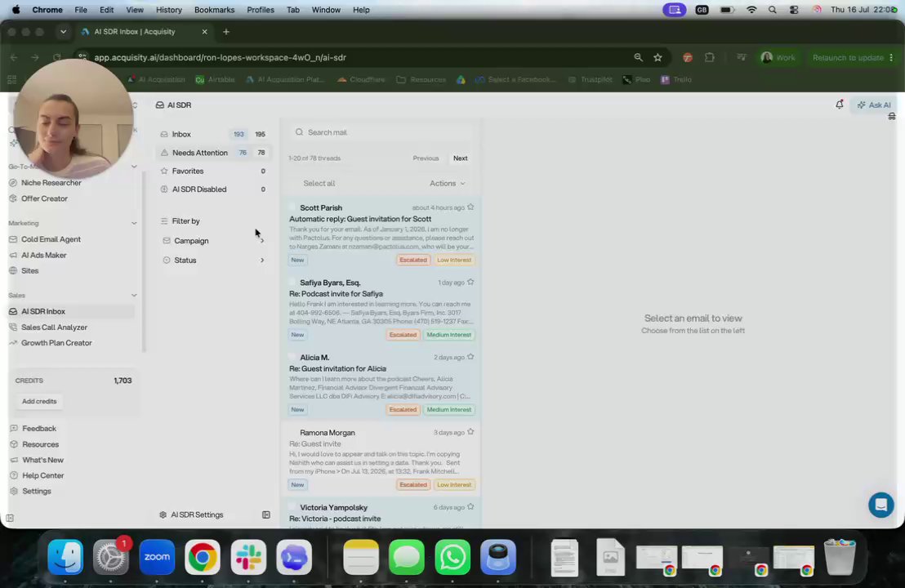The width and height of the screenshot is (905, 588).
Task: Open Control Center in menu bar
Action: pos(794,10)
